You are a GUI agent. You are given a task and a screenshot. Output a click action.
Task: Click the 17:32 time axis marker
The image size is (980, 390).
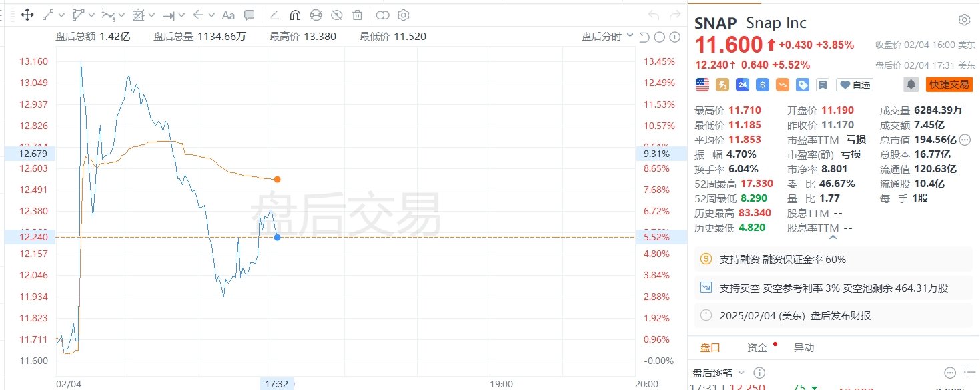pos(276,384)
